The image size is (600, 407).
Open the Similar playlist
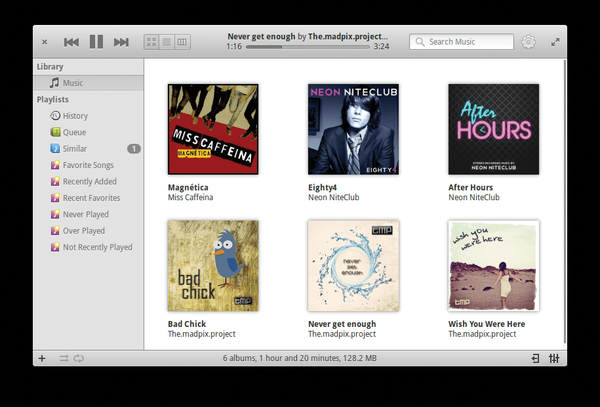coord(88,149)
